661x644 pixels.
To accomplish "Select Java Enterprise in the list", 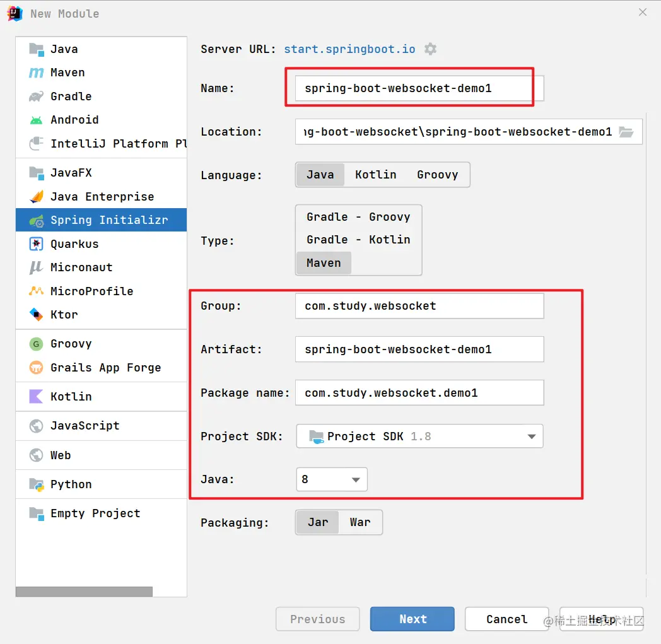I will pos(101,197).
